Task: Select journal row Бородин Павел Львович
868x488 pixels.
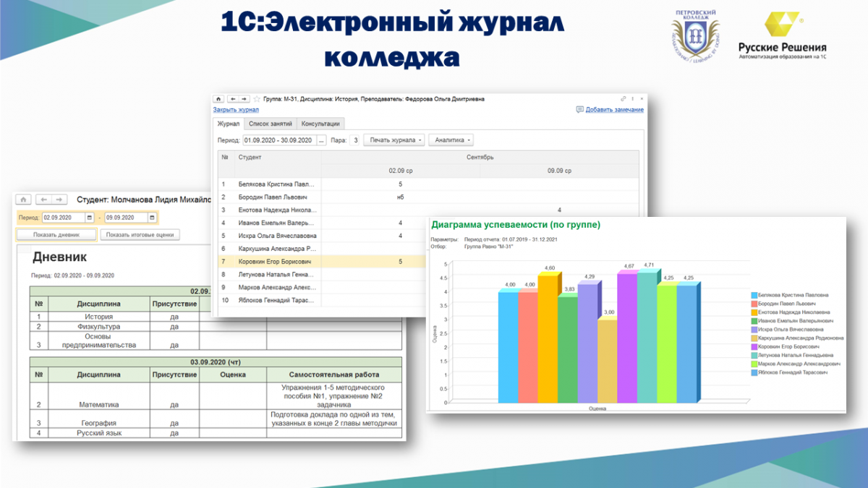Action: [x=428, y=197]
